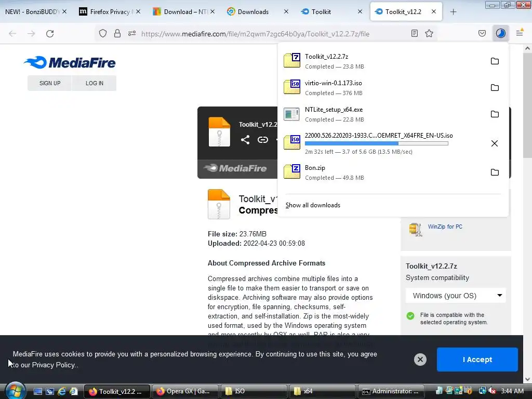
Task: Click Show all downloads
Action: coord(313,205)
